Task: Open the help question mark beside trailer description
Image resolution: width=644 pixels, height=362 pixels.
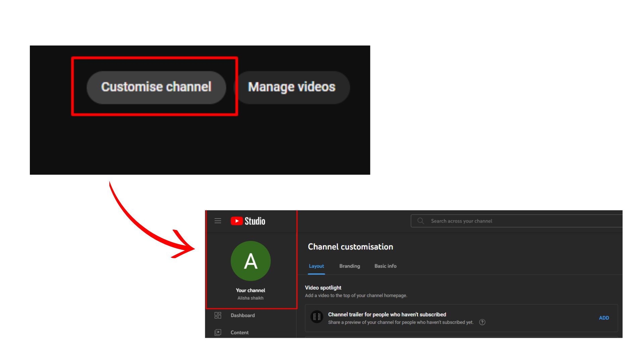Action: point(482,322)
